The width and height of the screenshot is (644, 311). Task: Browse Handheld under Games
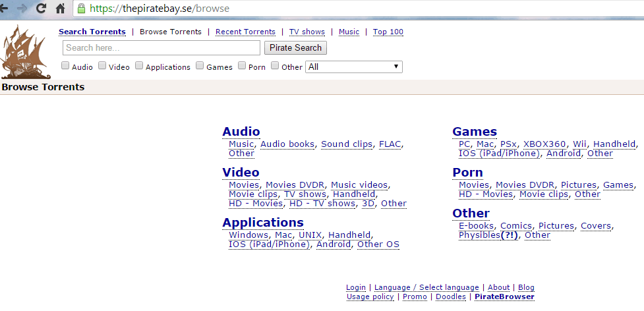[x=614, y=144]
